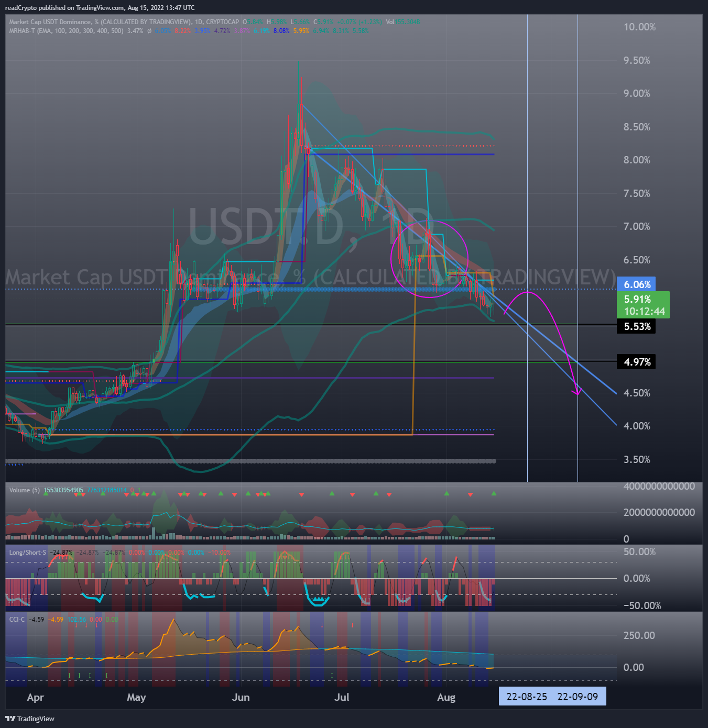Click the 8.50% price axis label
708x728 pixels.
click(637, 127)
